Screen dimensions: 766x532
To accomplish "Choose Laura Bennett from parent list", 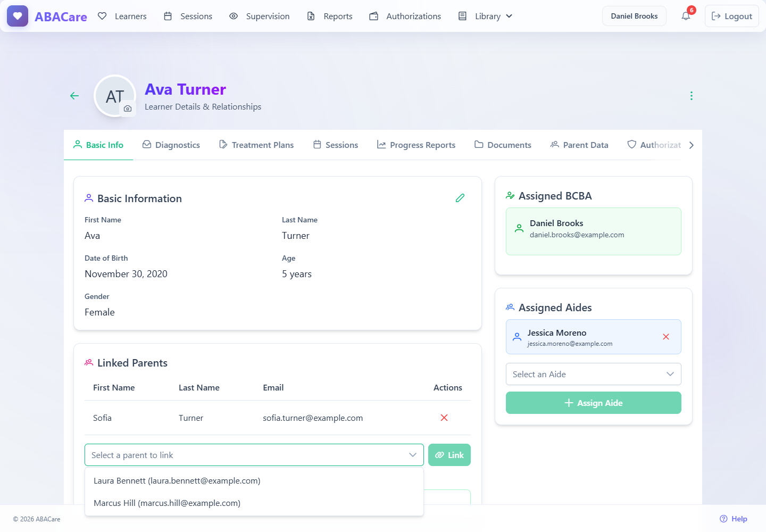I will (254, 480).
